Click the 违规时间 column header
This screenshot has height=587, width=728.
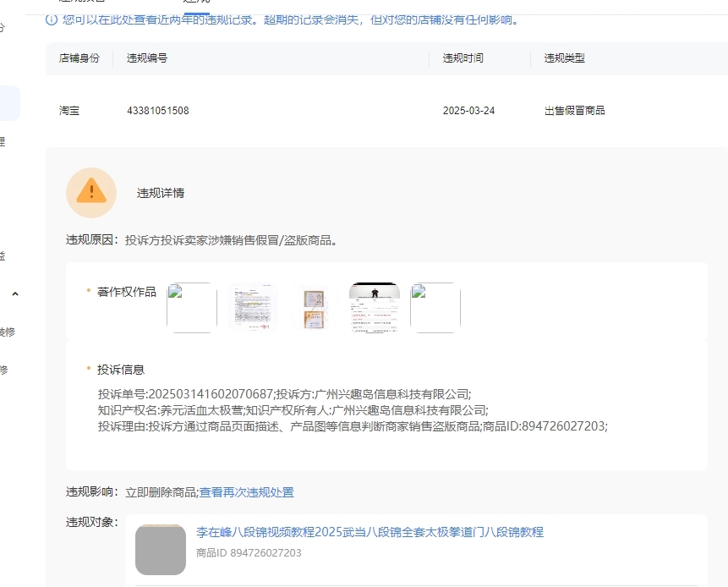[463, 58]
